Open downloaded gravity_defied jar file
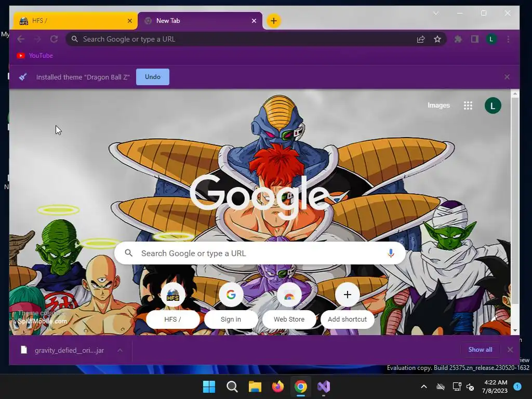The height and width of the screenshot is (399, 532). 63,350
